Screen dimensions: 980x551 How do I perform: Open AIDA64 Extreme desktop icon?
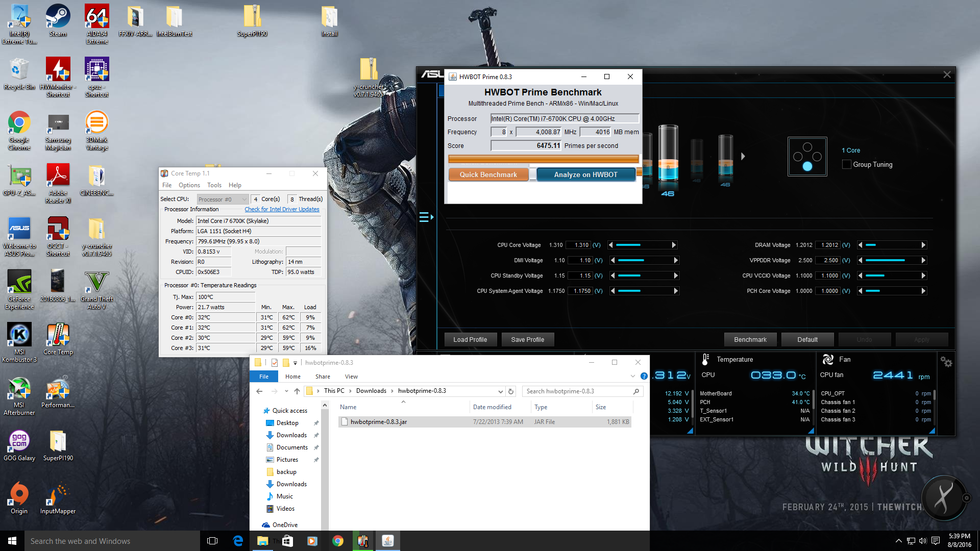pos(96,24)
